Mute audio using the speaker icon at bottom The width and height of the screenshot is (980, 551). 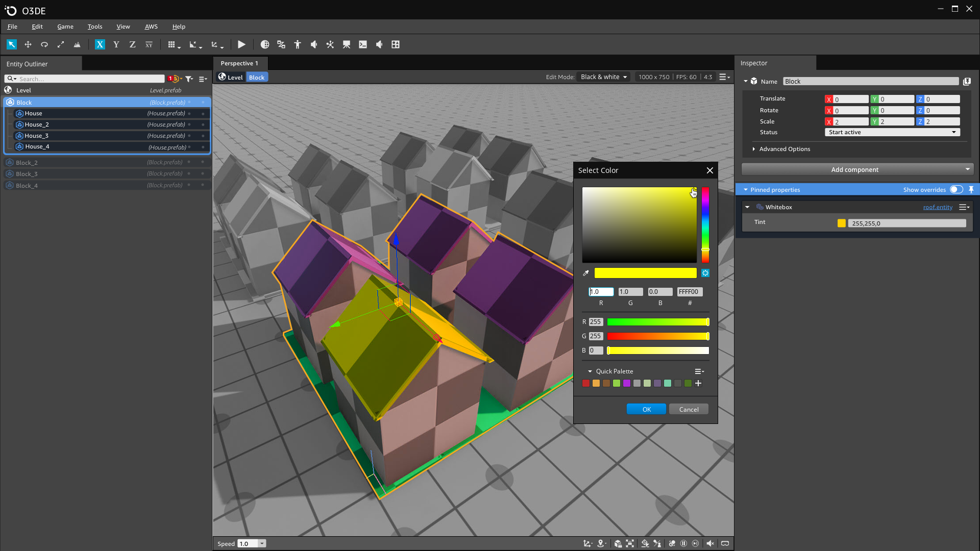coord(710,543)
